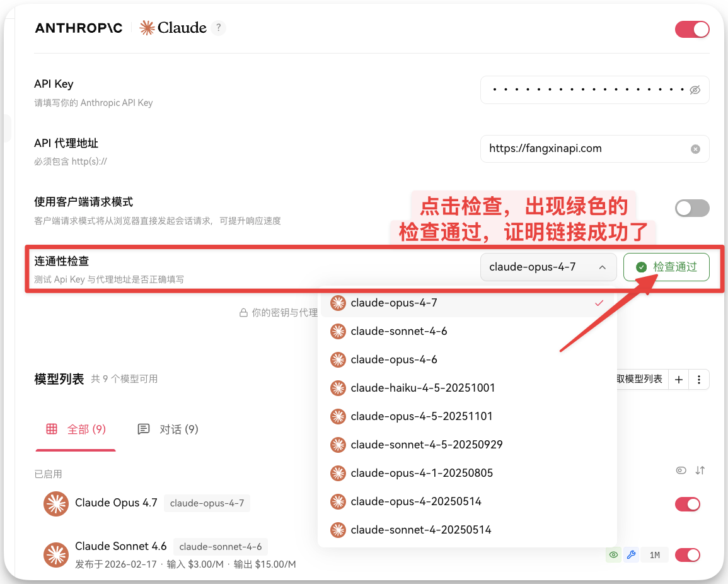Screen dimensions: 728x584
Task: Reveal the API Key with eye icon
Action: click(695, 90)
